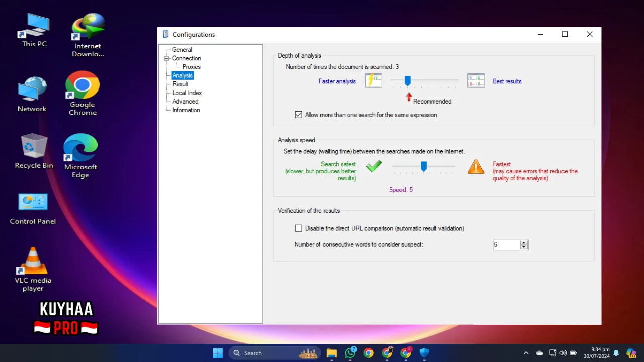Select the Recycle Bin desktop icon
This screenshot has width=644, height=362.
(x=34, y=151)
